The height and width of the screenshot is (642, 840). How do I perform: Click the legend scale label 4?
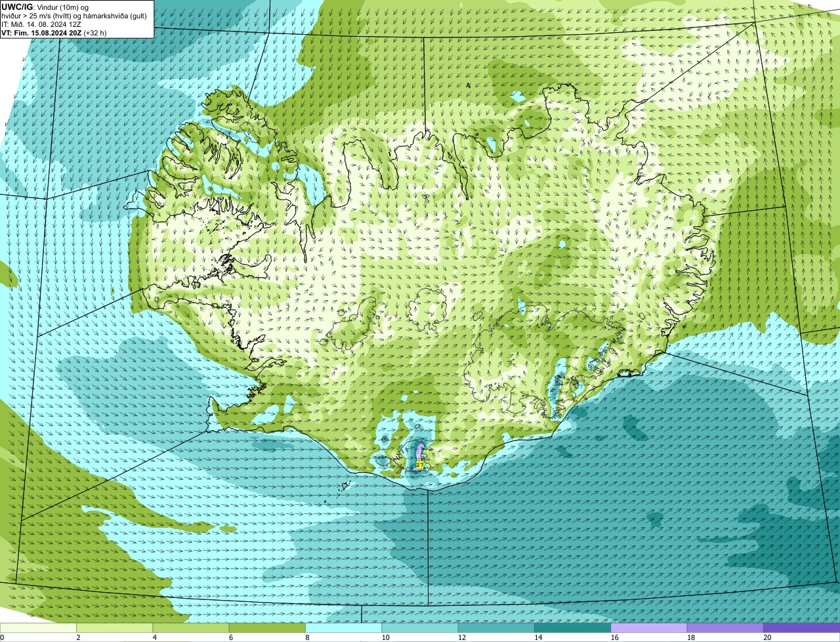(154, 637)
